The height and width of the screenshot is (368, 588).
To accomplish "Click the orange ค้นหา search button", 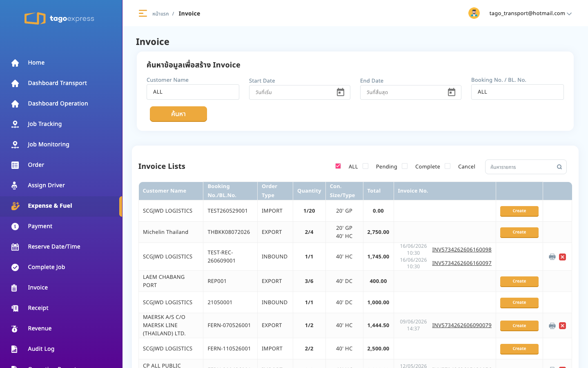I will pos(178,114).
